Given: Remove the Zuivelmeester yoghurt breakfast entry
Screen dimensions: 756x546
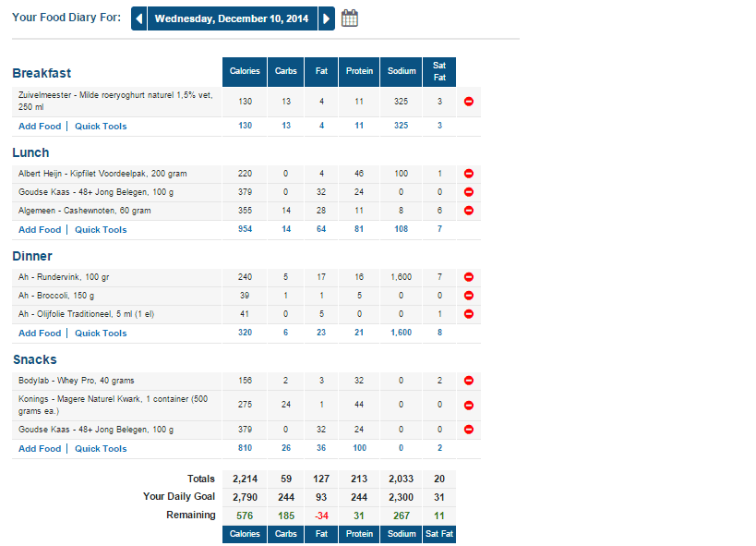Looking at the screenshot, I should click(x=469, y=102).
